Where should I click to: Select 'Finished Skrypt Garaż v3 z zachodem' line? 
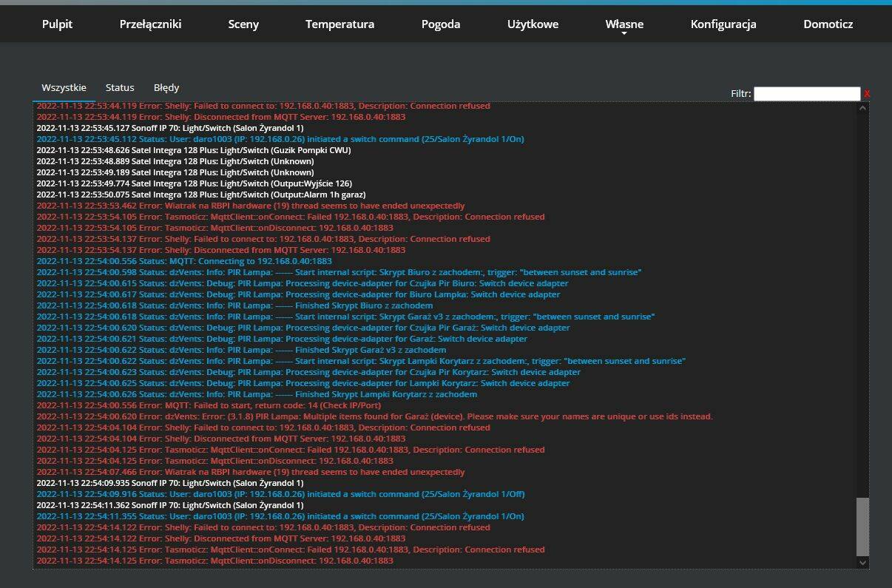[x=241, y=350]
